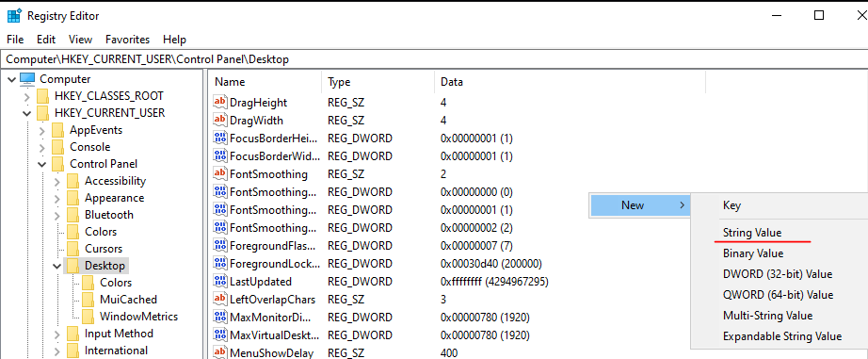Select the FocusBorderWidth DWORD icon

(219, 155)
